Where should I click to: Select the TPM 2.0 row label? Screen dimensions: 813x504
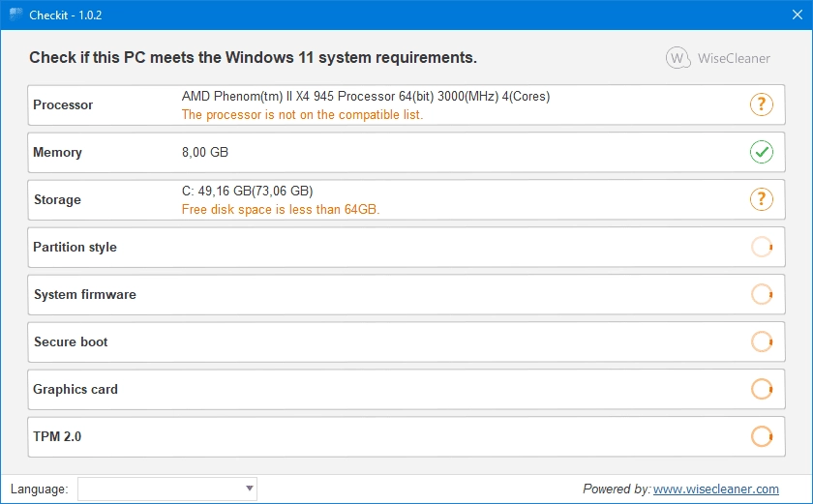point(57,436)
